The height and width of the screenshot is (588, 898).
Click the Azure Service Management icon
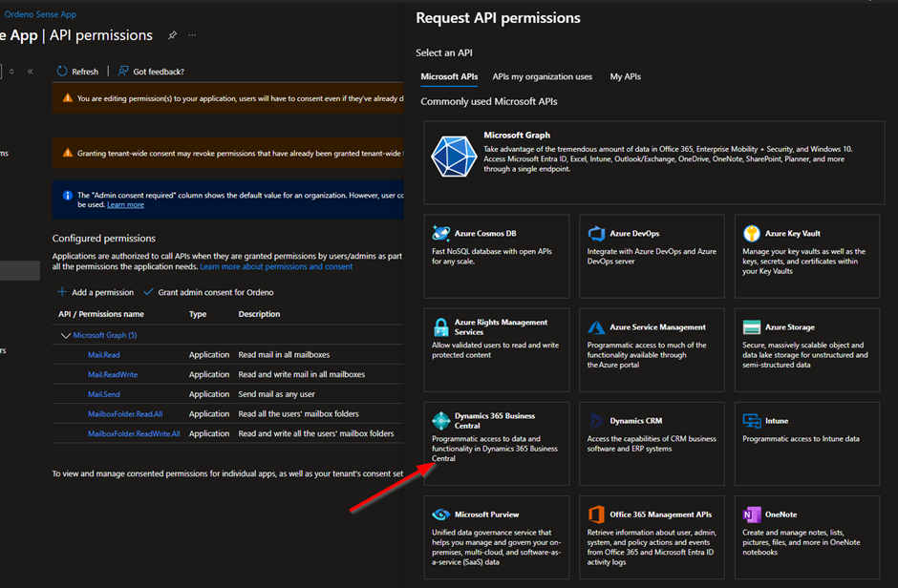(596, 327)
